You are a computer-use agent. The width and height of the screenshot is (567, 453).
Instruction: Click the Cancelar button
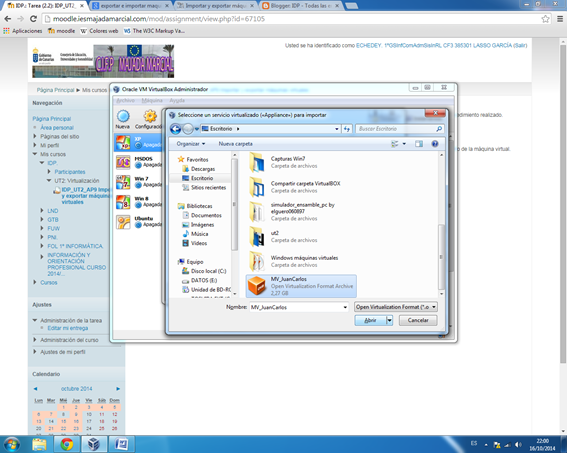coord(418,320)
